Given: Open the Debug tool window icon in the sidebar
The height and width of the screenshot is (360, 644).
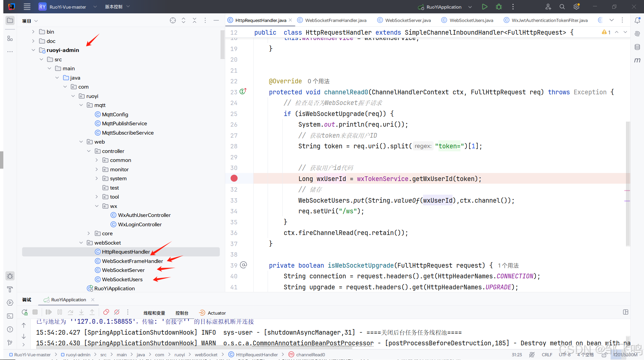Looking at the screenshot, I should [x=10, y=276].
